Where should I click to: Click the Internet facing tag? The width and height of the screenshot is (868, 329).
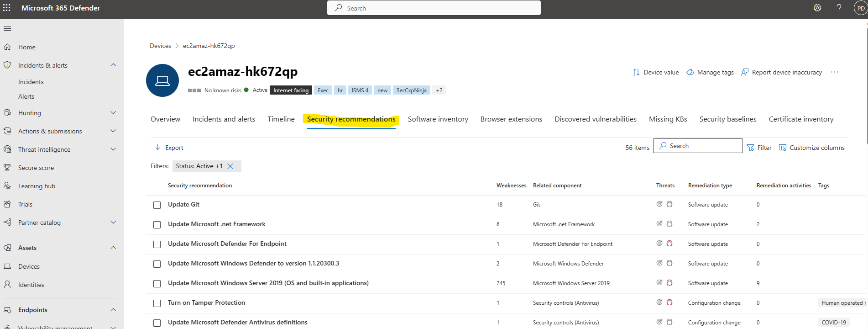point(291,90)
